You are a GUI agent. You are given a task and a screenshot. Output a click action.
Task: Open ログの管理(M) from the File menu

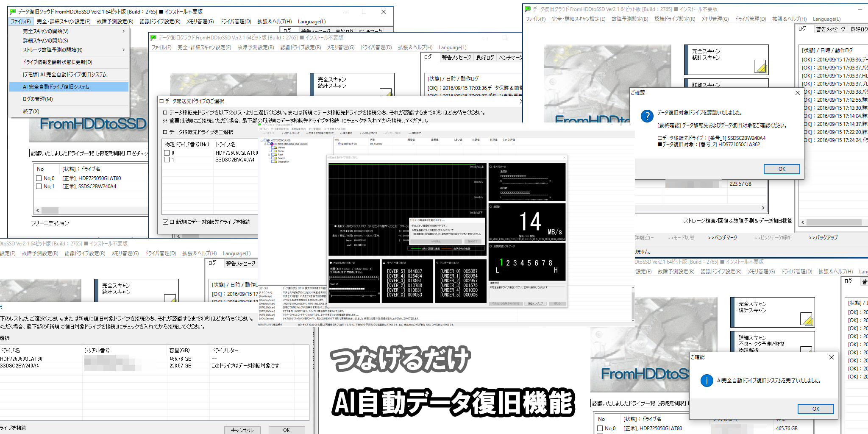click(x=69, y=99)
